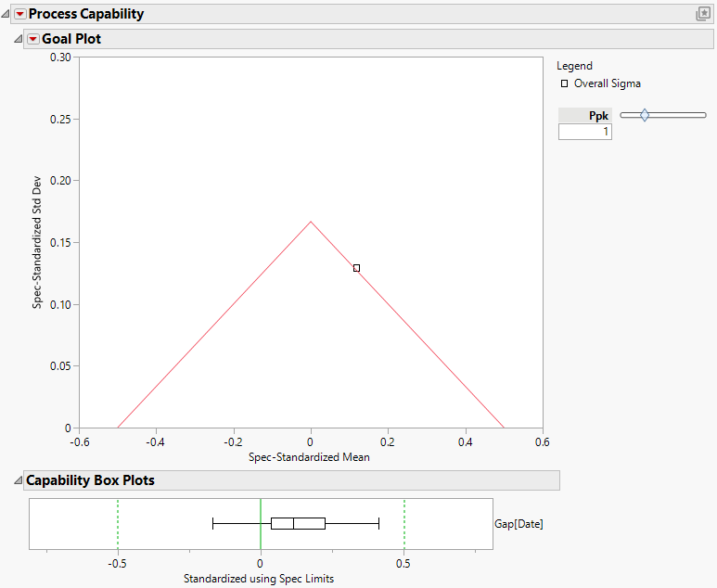Image resolution: width=717 pixels, height=588 pixels.
Task: Click the Ppk value input field
Action: click(x=585, y=132)
